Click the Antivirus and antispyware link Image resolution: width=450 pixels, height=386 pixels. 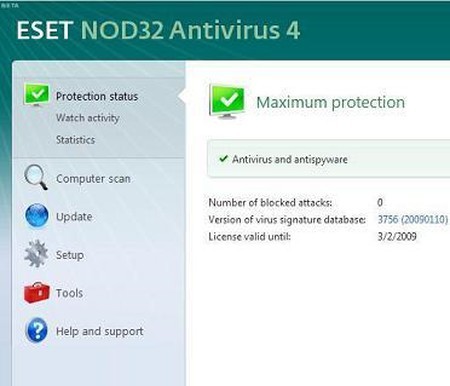(x=290, y=159)
